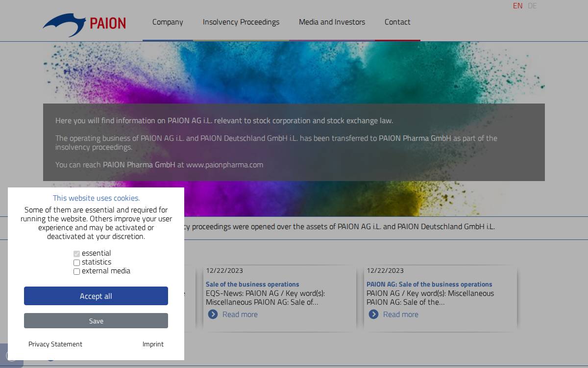Switch the site language to EN
588x368 pixels.
coord(517,6)
